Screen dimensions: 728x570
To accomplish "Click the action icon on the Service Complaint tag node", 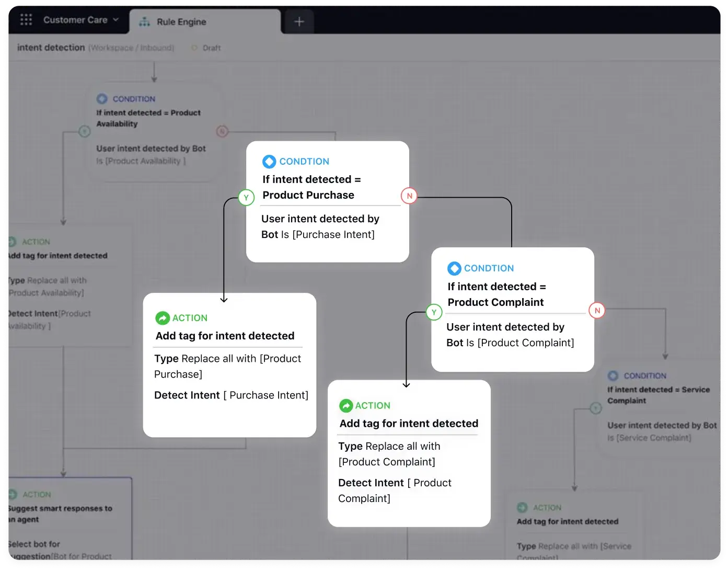I will click(522, 507).
